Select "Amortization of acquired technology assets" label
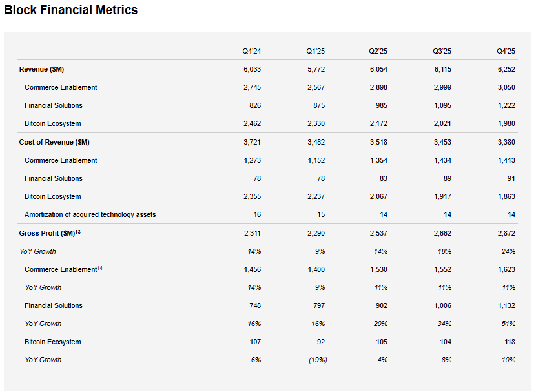 click(x=90, y=214)
